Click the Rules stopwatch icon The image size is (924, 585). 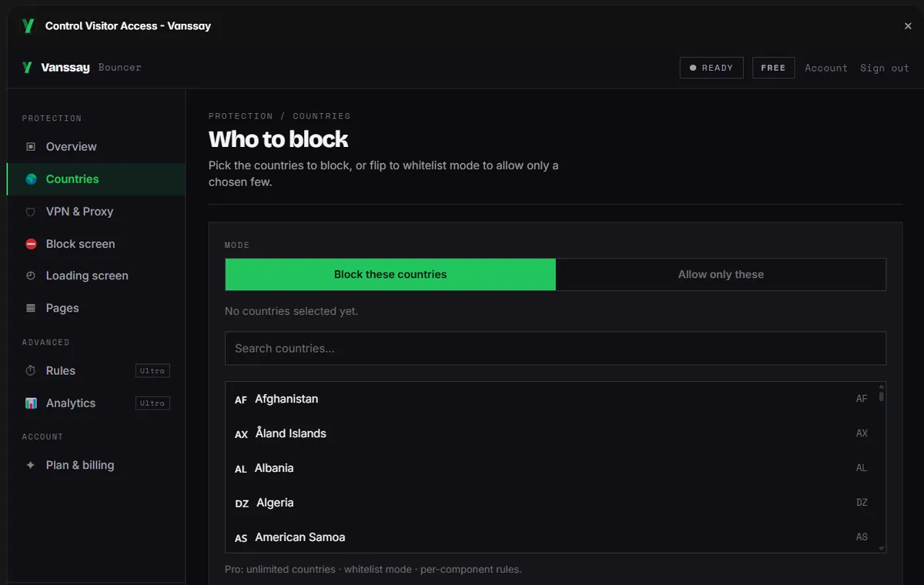[x=31, y=371]
